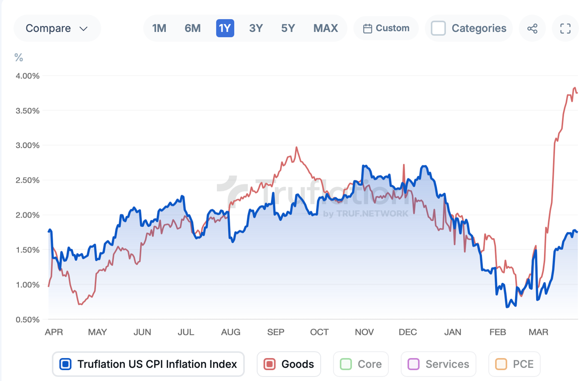Click the Compare chevron arrow
Screen dimensions: 588x381
pos(84,29)
